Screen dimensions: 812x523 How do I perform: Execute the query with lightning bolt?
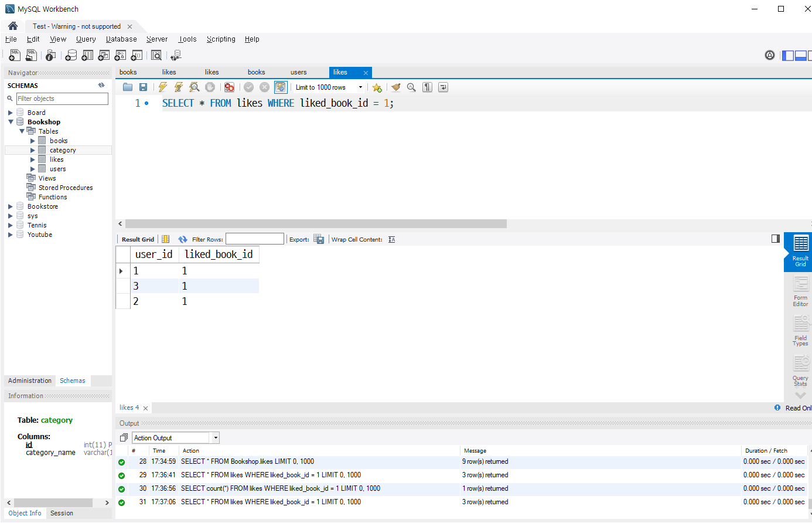pos(163,87)
